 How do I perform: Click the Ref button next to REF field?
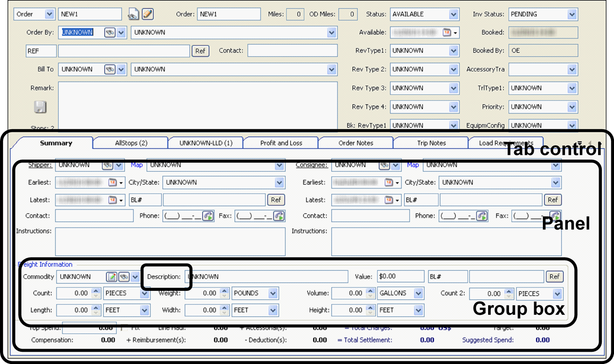(200, 51)
